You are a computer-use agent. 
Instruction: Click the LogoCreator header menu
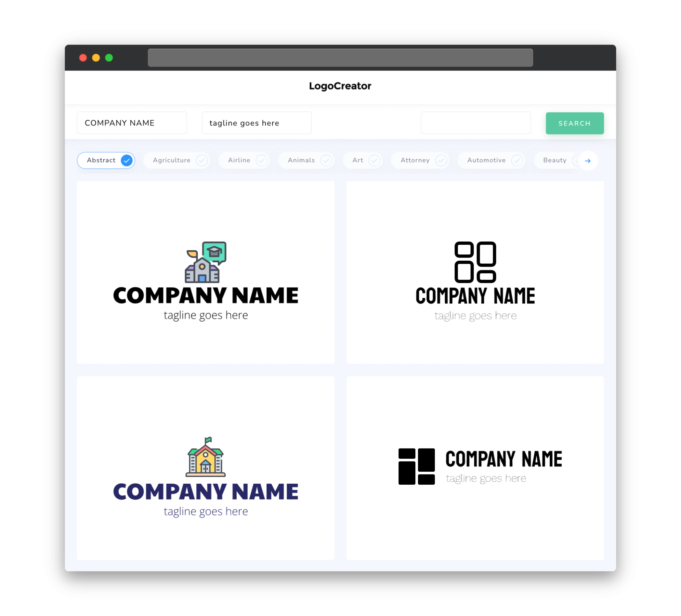[x=340, y=86]
